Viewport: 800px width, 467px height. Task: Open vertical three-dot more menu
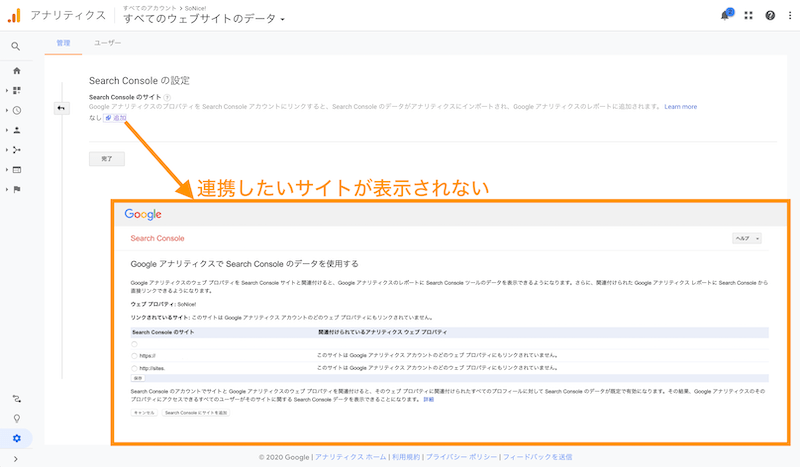coord(790,15)
